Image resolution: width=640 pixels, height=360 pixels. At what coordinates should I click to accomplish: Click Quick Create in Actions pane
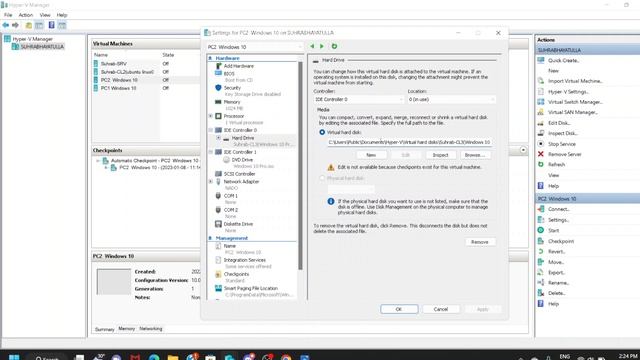click(x=564, y=60)
